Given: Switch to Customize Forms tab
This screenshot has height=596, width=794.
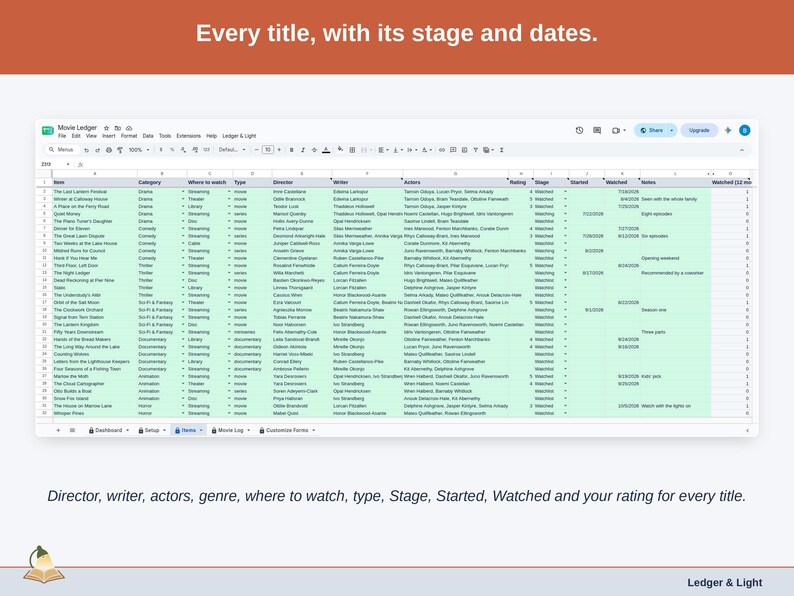Looking at the screenshot, I should (287, 430).
